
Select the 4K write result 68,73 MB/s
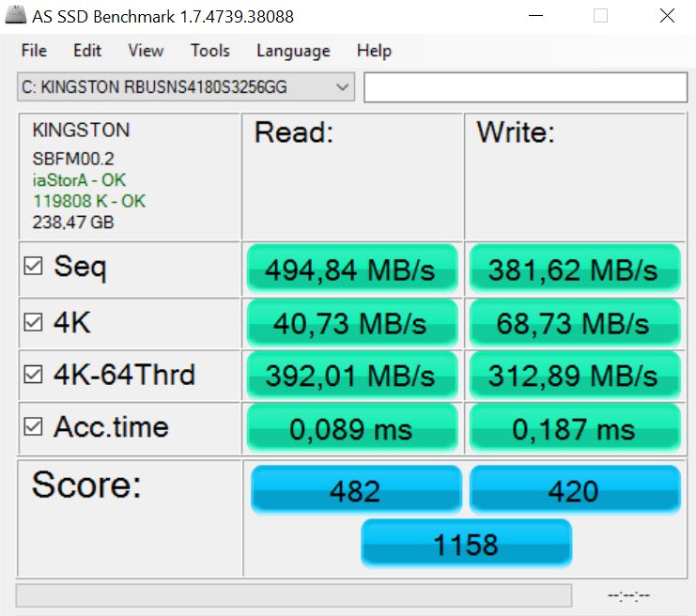pos(575,323)
